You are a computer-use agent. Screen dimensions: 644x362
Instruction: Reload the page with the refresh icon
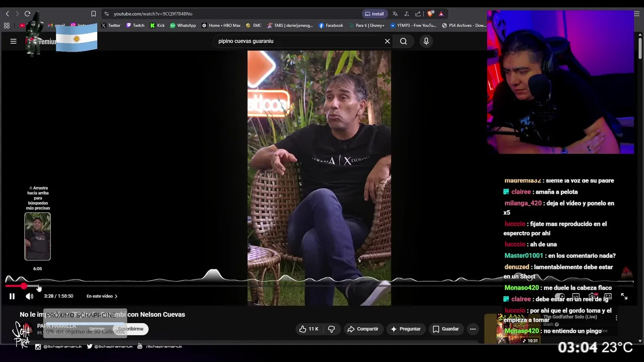[27, 14]
